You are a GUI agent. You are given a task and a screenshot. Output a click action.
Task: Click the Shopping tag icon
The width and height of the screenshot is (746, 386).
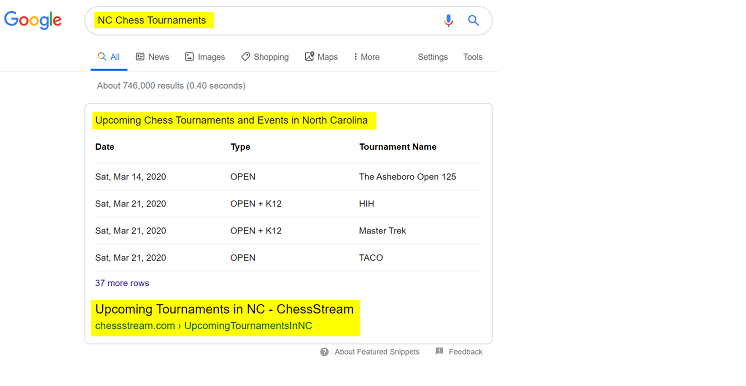245,57
